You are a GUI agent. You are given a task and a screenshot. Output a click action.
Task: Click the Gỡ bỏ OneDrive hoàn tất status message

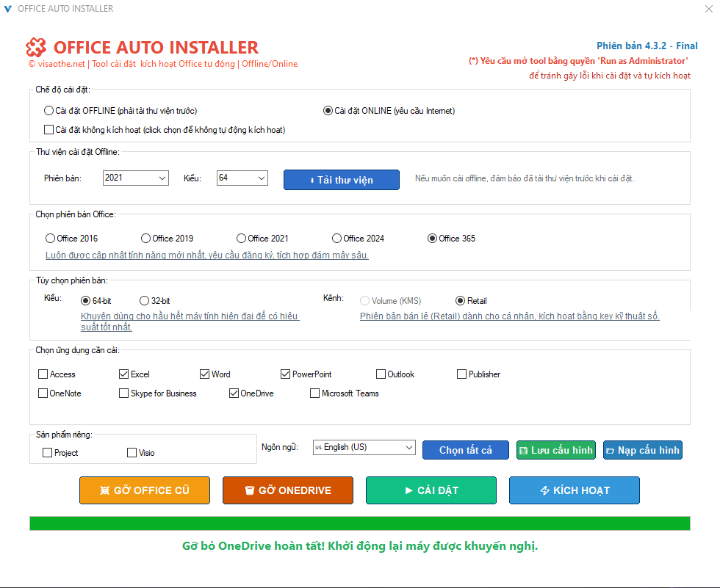(360, 546)
